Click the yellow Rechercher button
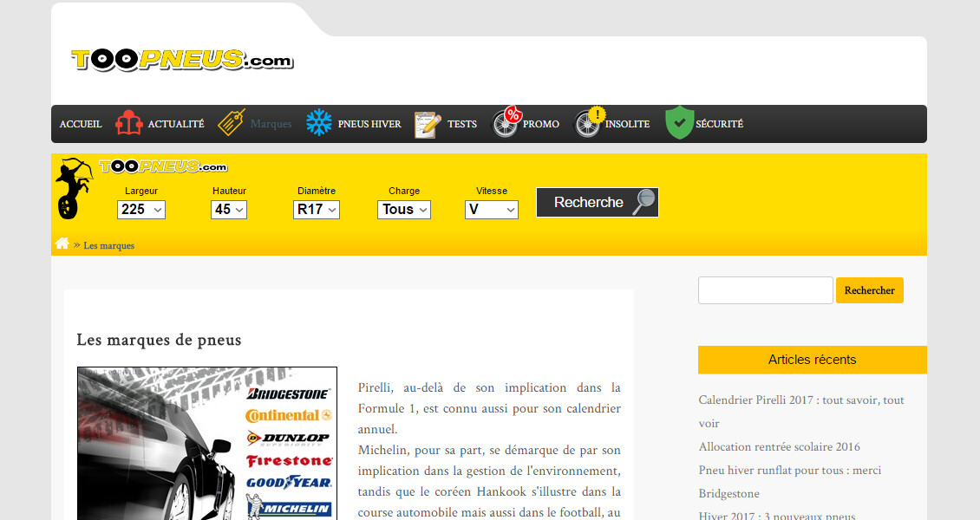 point(869,290)
